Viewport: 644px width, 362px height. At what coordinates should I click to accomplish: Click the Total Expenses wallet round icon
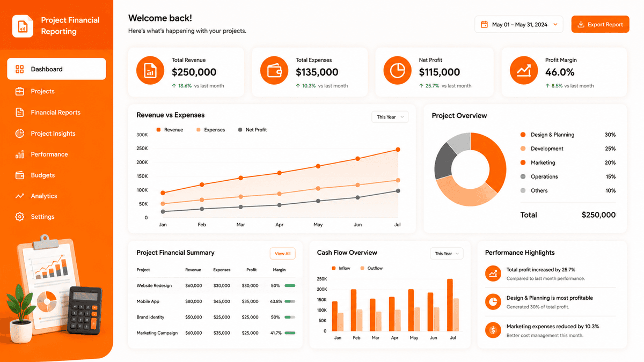point(274,71)
